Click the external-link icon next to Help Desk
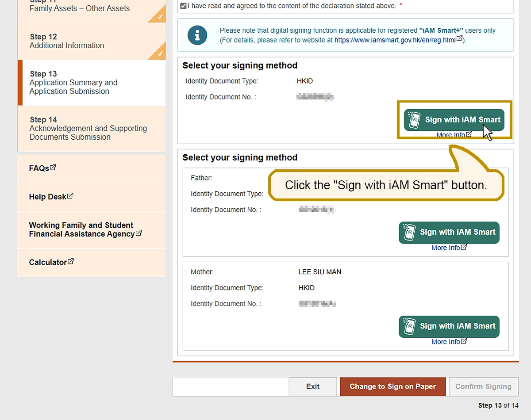Screen dimensions: 531x420 click(70, 196)
